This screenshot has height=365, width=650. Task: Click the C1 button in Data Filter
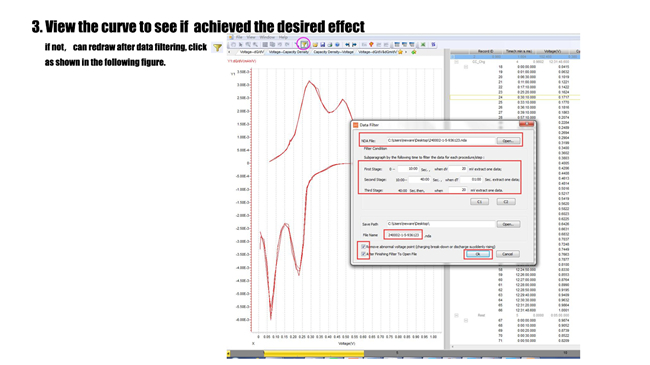pyautogui.click(x=479, y=202)
